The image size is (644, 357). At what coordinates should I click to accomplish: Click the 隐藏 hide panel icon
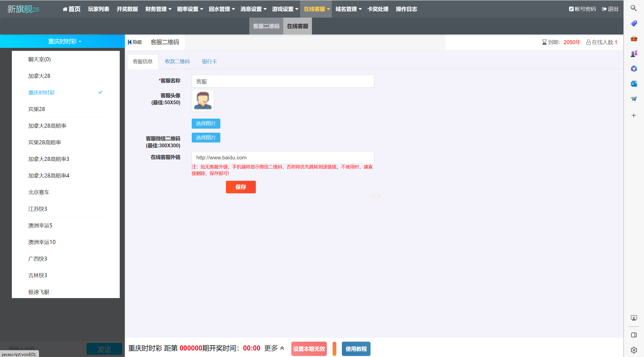(x=135, y=42)
